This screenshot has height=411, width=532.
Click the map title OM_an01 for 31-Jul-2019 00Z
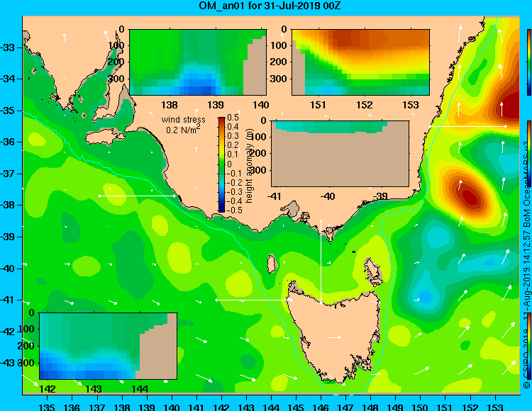coord(270,6)
